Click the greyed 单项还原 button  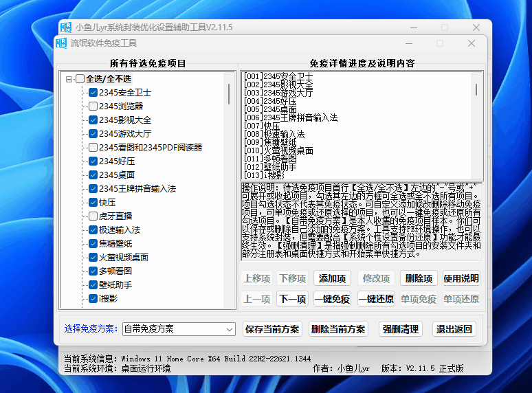tap(461, 299)
